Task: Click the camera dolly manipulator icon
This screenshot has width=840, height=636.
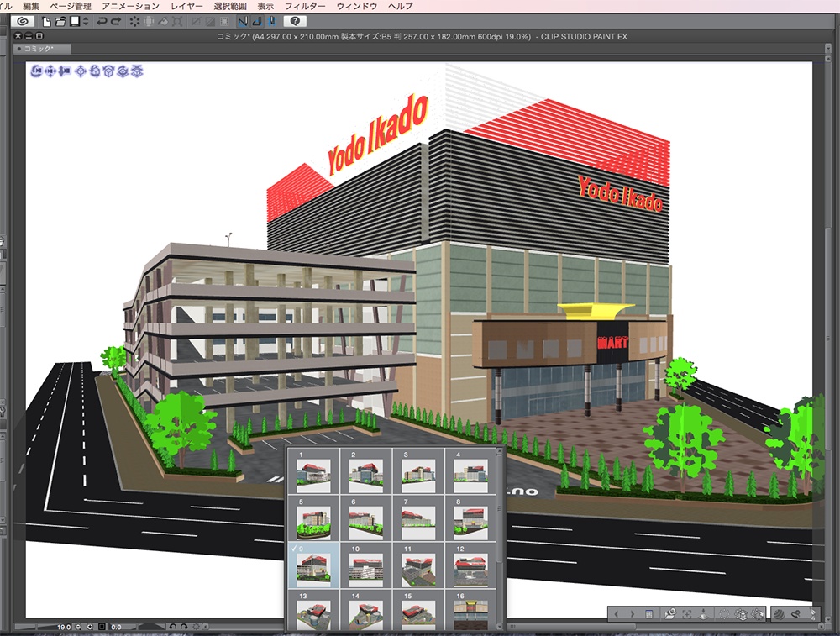Action: pyautogui.click(x=65, y=71)
